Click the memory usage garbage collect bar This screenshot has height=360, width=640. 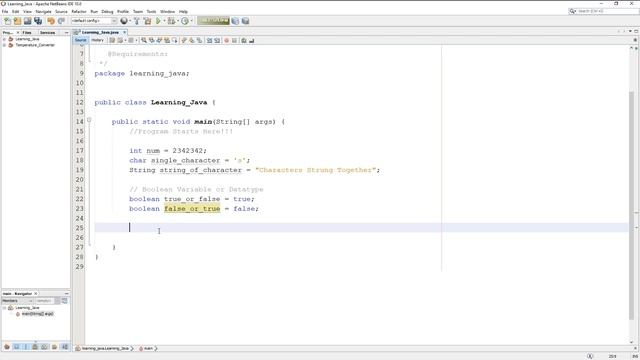213,21
